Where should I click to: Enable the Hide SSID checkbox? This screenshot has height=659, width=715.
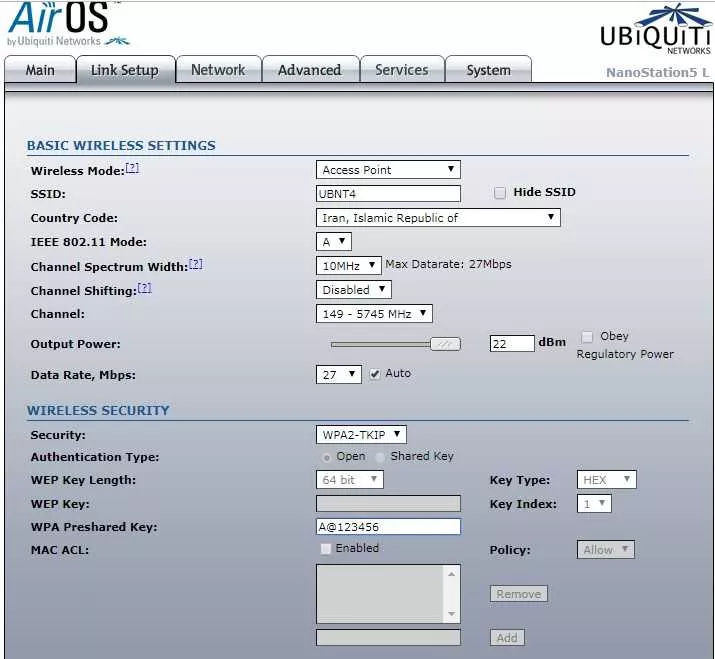coord(501,193)
